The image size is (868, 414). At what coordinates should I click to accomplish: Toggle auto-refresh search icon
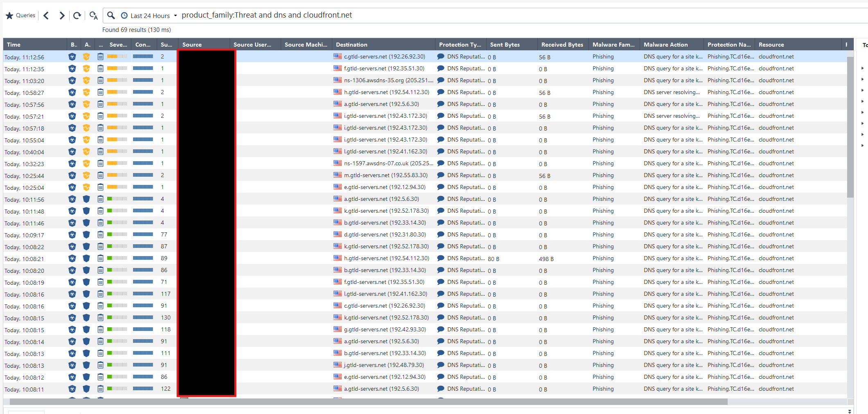pos(93,16)
